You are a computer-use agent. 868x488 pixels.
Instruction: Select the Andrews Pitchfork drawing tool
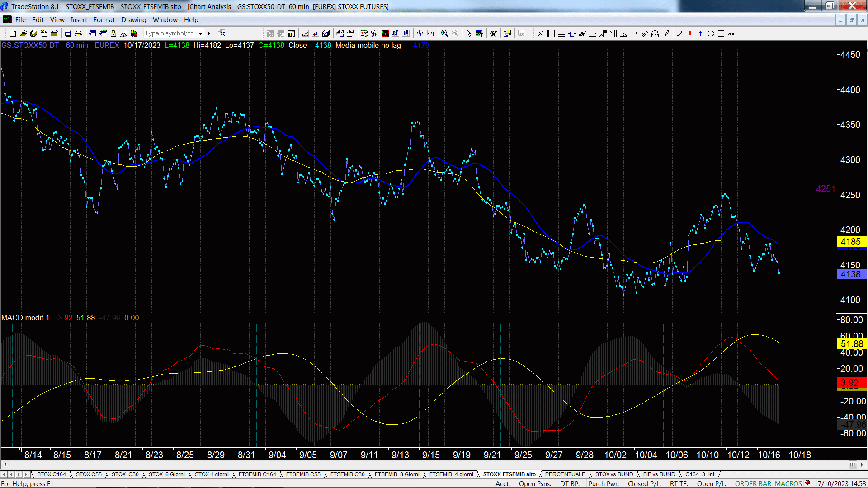coord(541,33)
